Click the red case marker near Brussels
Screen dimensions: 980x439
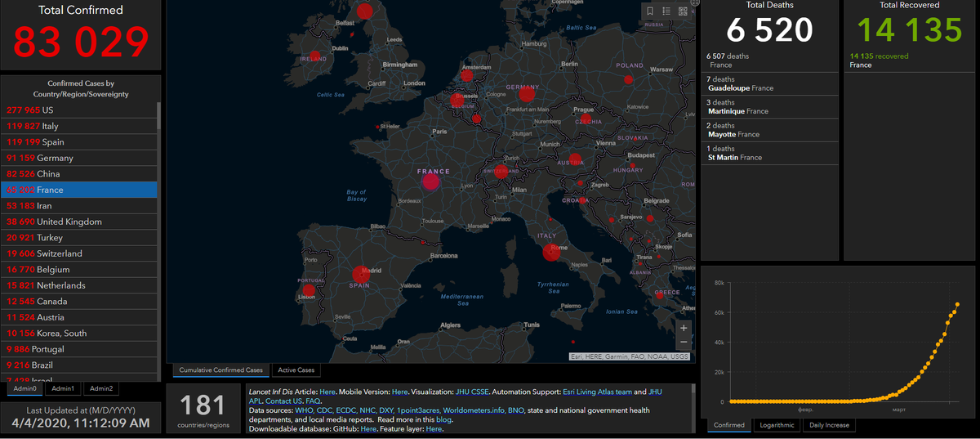[457, 101]
